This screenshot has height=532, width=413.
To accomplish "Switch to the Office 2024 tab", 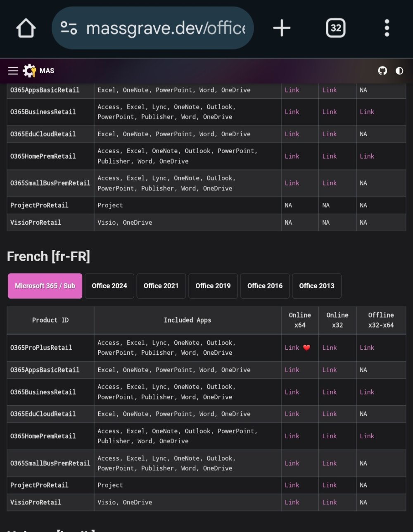I will (x=109, y=286).
